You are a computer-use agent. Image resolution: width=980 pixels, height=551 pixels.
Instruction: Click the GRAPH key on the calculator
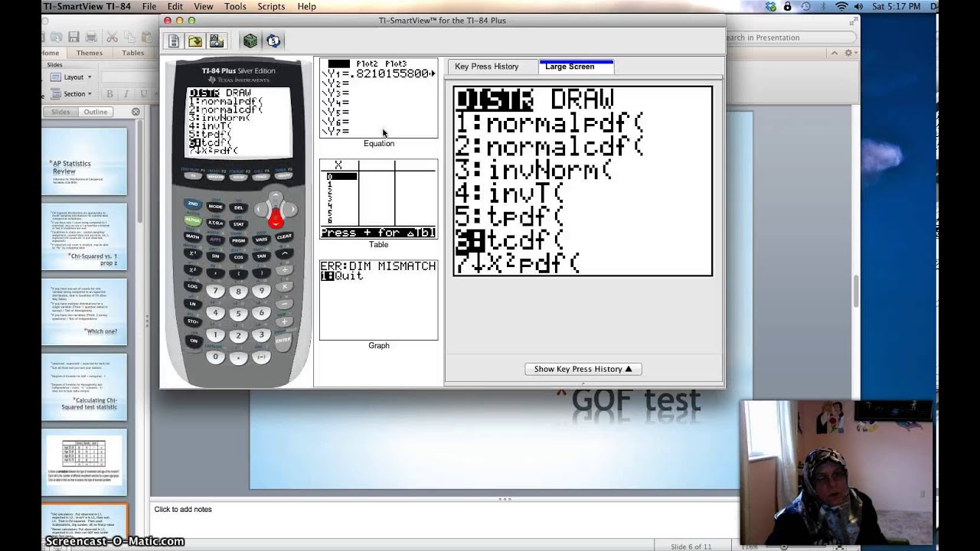pos(283,174)
